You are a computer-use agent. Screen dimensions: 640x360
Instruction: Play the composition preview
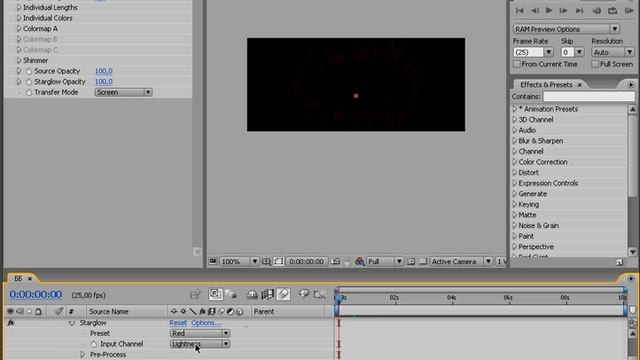click(549, 11)
